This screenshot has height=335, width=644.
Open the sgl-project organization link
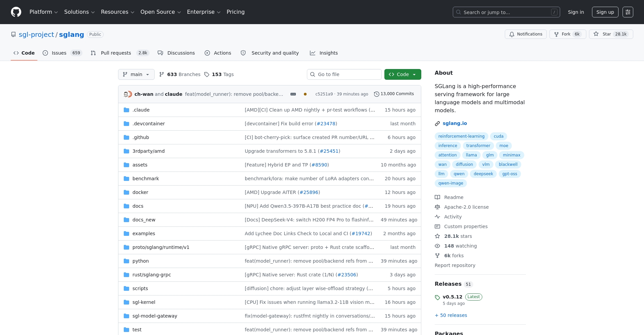[36, 35]
